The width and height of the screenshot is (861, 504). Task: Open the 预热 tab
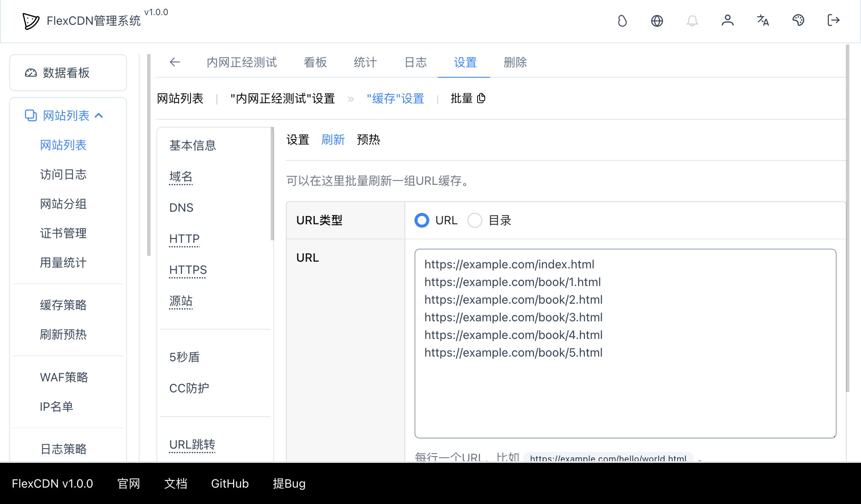(368, 140)
